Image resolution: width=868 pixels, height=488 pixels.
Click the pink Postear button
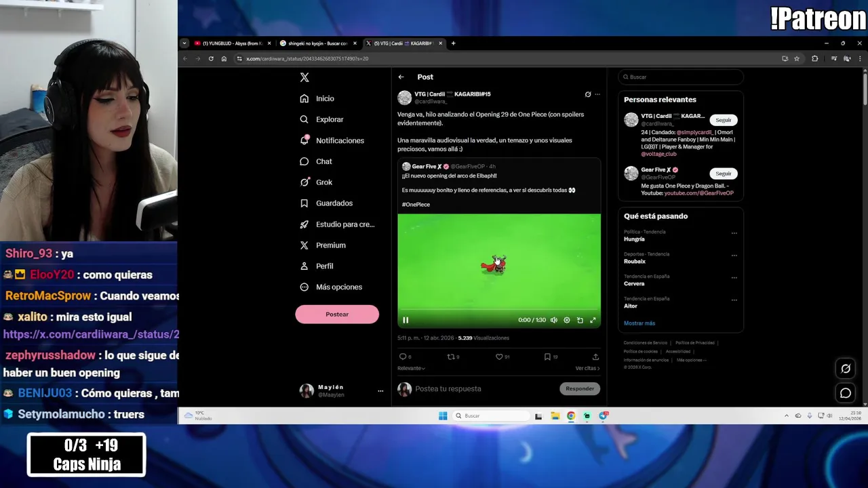337,314
